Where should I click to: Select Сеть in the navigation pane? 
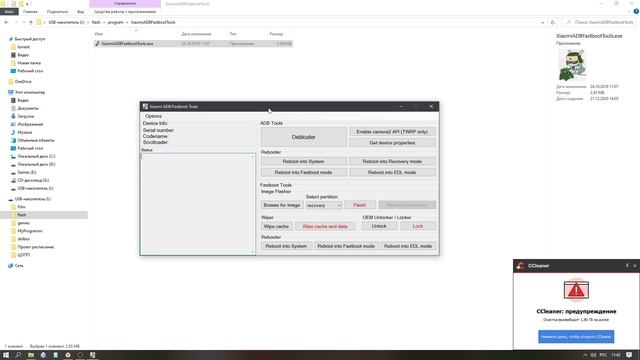point(19,266)
